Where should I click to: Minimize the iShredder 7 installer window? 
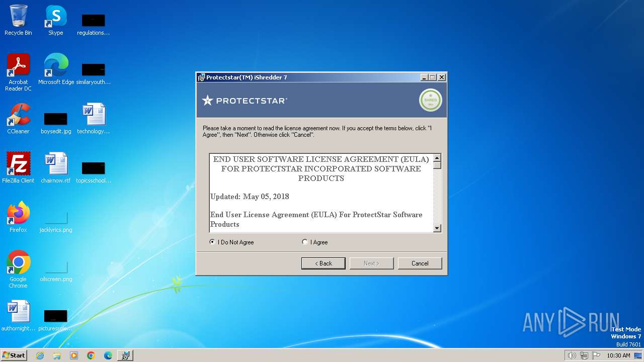click(424, 77)
